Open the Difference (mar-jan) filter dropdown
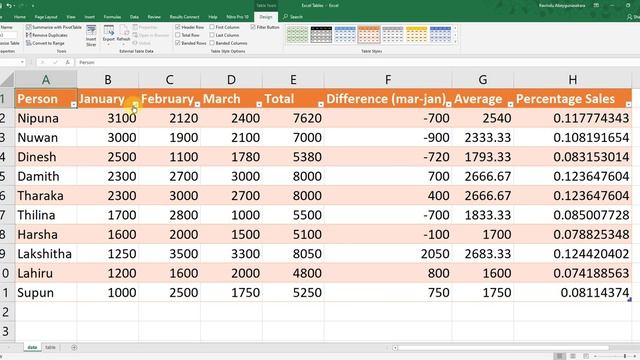640x360 pixels. pyautogui.click(x=449, y=104)
